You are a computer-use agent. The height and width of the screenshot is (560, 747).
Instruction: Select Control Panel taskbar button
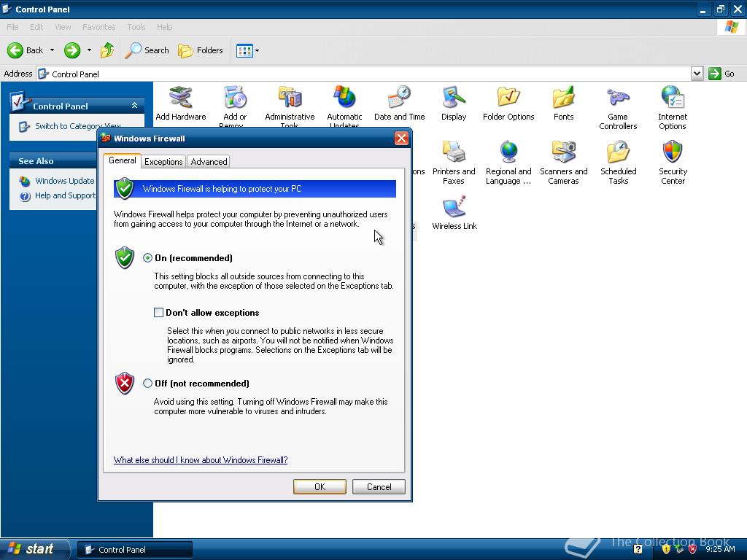tap(135, 550)
